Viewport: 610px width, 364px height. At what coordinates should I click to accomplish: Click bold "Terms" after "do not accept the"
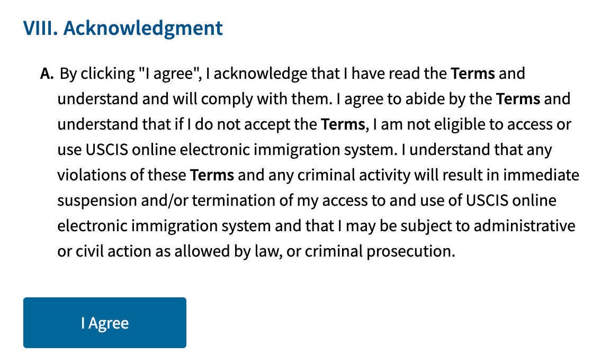pos(343,124)
